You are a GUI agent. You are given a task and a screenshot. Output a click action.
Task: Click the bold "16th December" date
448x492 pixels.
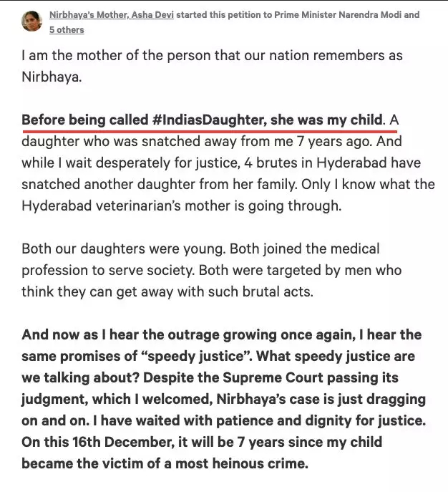point(123,443)
